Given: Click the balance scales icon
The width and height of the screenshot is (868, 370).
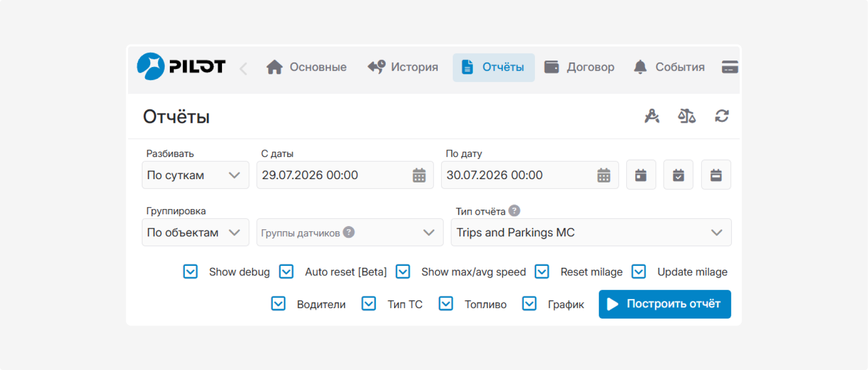Looking at the screenshot, I should tap(687, 116).
